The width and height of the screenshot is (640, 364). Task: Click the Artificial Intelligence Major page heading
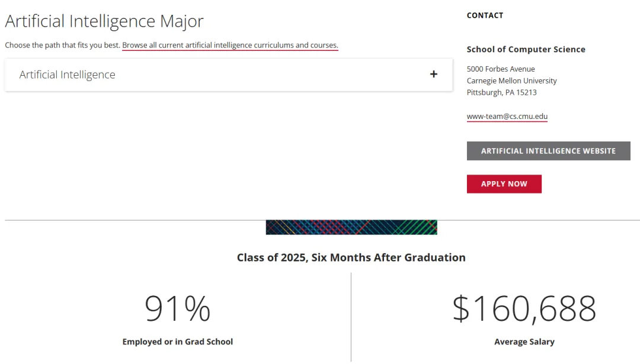[x=104, y=21]
